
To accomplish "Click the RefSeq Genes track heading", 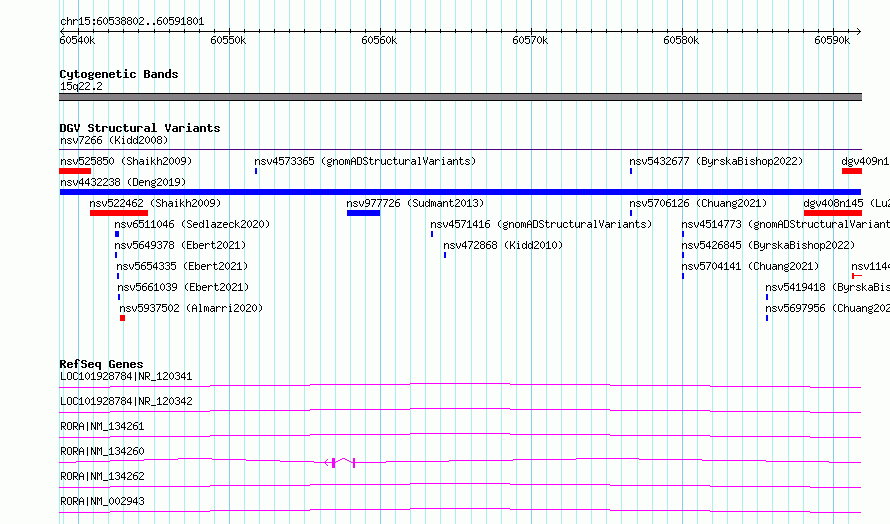I will 101,364.
